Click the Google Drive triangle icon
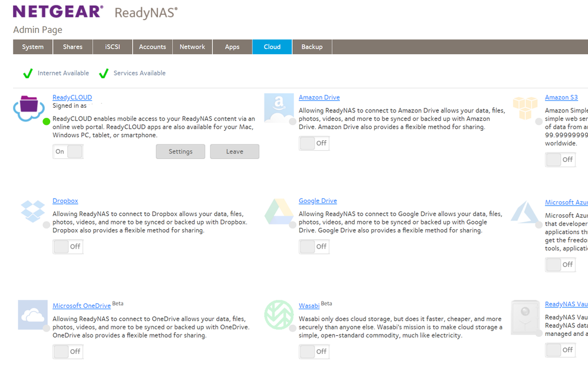The height and width of the screenshot is (374, 588). coord(279,211)
